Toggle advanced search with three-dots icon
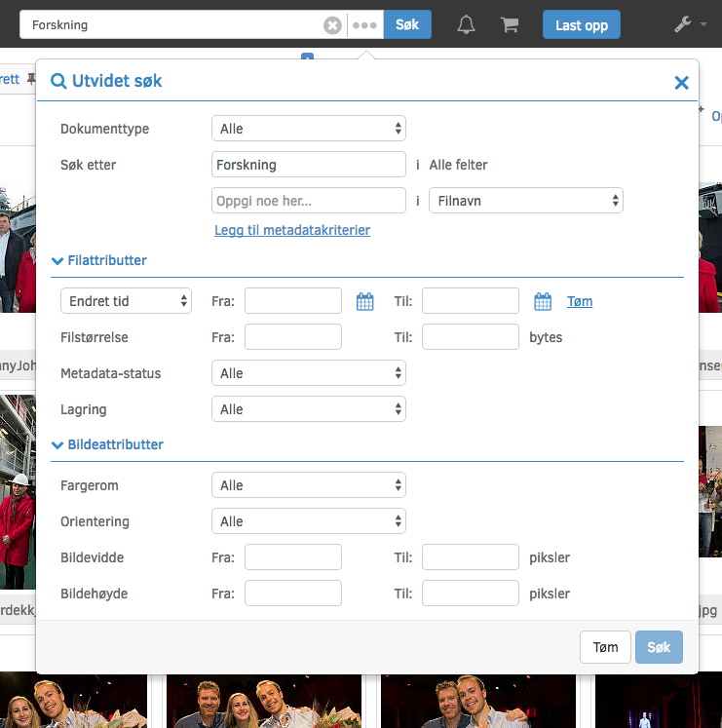The width and height of the screenshot is (722, 728). (364, 25)
